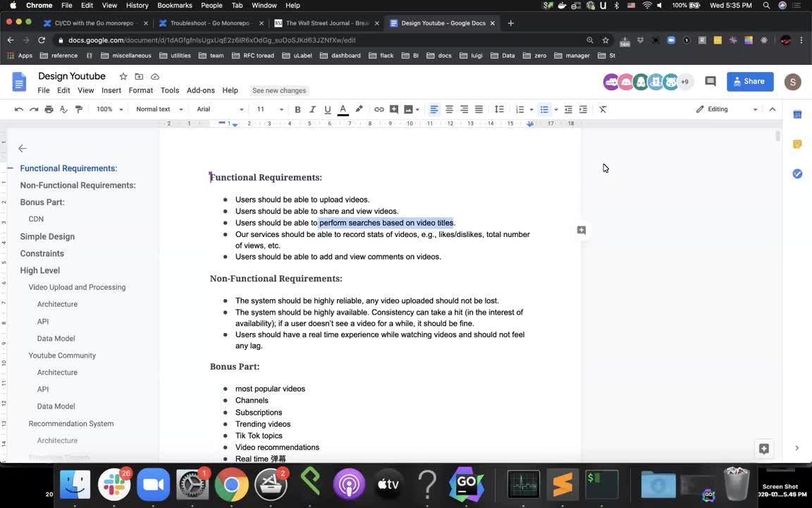
Task: Click the spell check icon
Action: [x=63, y=109]
